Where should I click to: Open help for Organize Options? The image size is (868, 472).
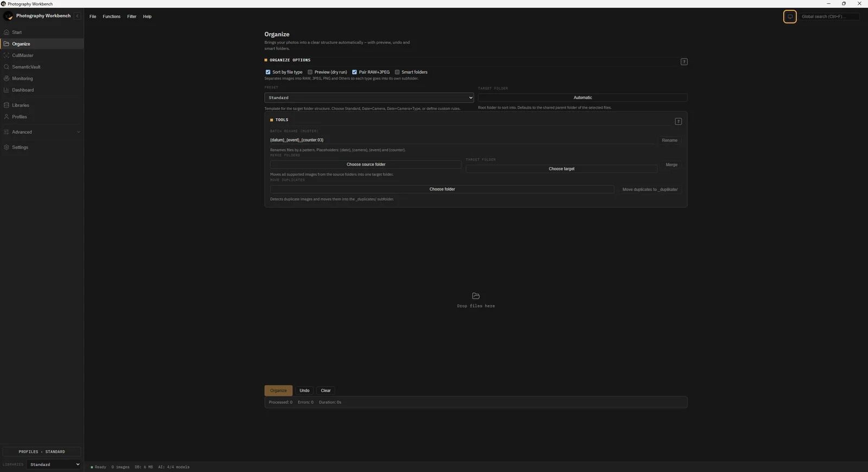pyautogui.click(x=684, y=61)
